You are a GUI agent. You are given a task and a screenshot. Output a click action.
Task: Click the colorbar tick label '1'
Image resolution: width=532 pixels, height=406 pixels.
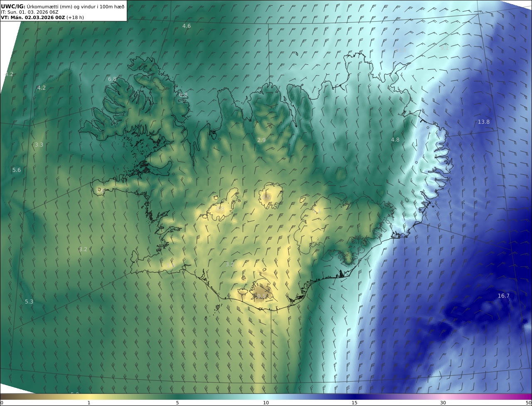(x=89, y=403)
